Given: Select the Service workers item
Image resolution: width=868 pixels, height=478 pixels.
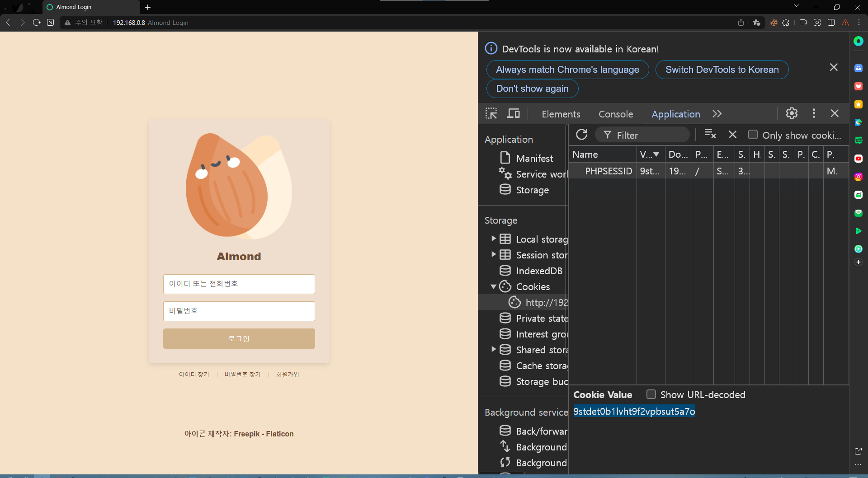Looking at the screenshot, I should (x=533, y=174).
